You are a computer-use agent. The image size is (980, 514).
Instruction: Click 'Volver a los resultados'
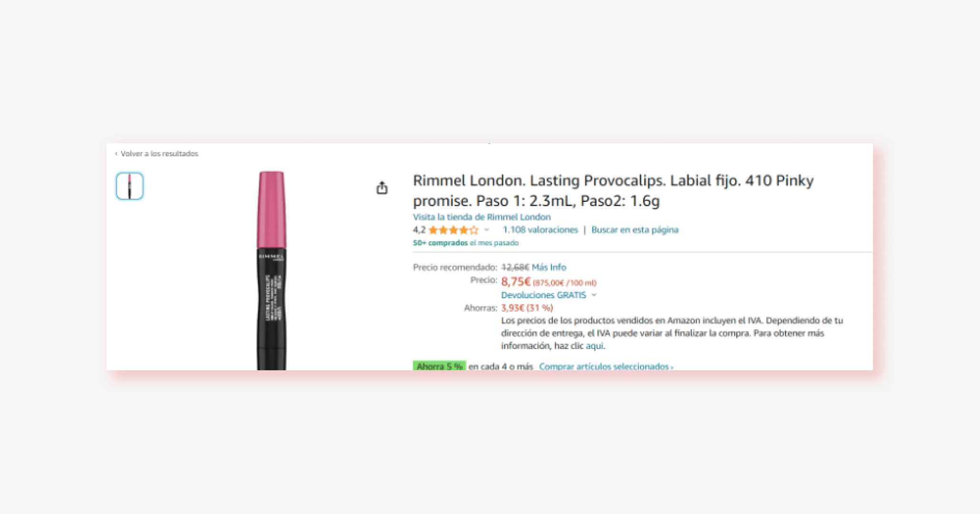160,154
